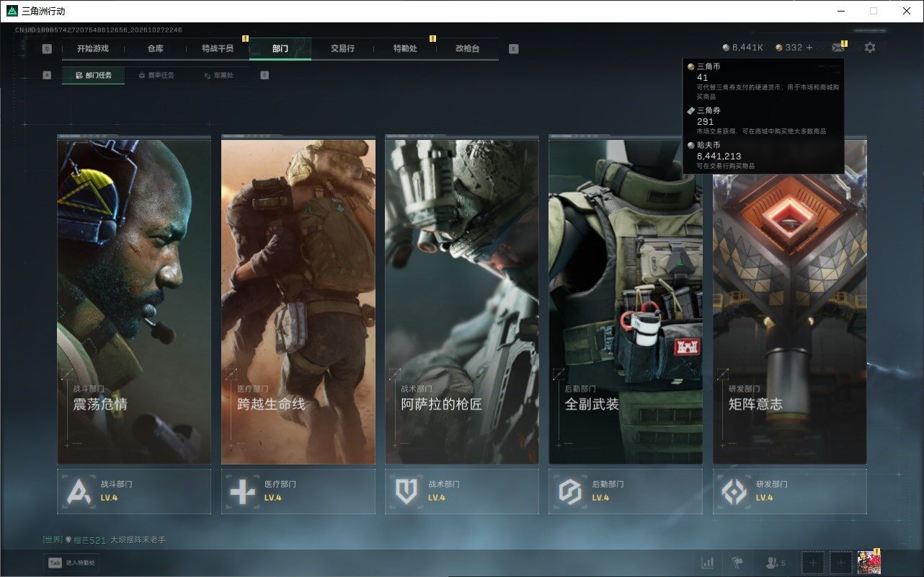Select the 赛季任务 sub-tab

click(156, 75)
